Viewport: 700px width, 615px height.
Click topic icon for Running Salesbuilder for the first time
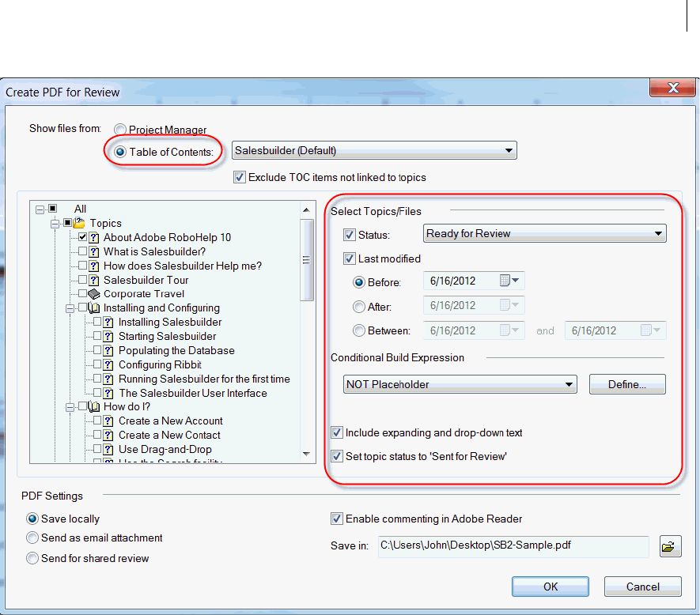pyautogui.click(x=108, y=379)
